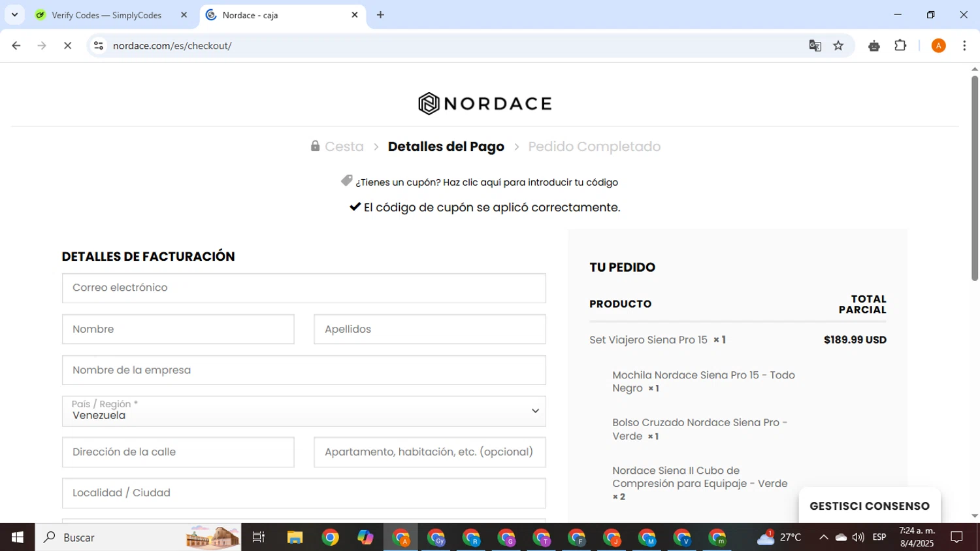Click the $189.99 USD subtotal
Viewport: 980px width, 551px height.
(855, 340)
